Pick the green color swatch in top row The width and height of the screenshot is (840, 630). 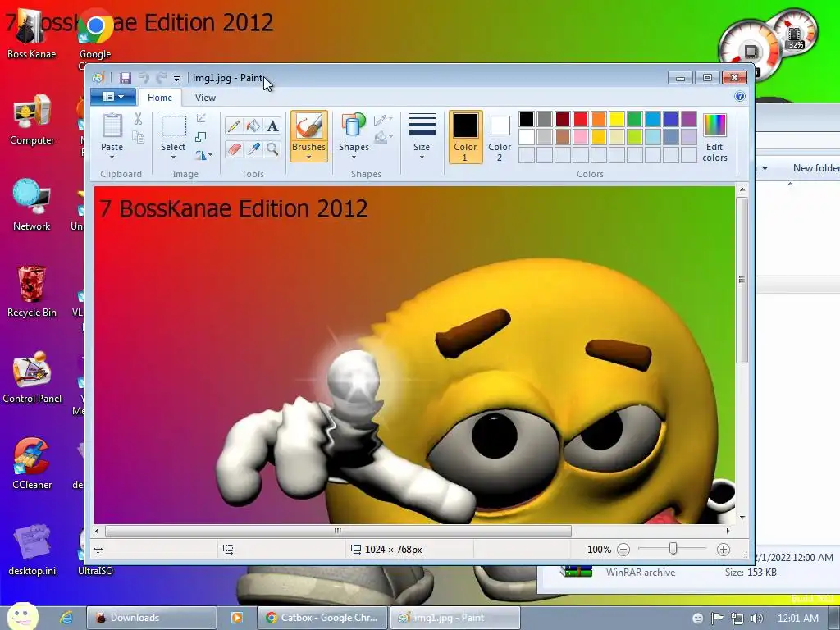[635, 119]
